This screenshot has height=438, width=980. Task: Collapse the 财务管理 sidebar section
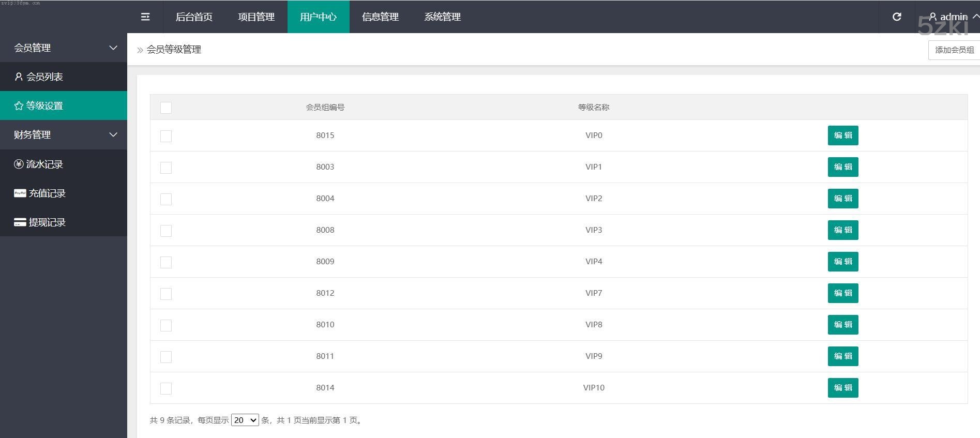[x=113, y=135]
